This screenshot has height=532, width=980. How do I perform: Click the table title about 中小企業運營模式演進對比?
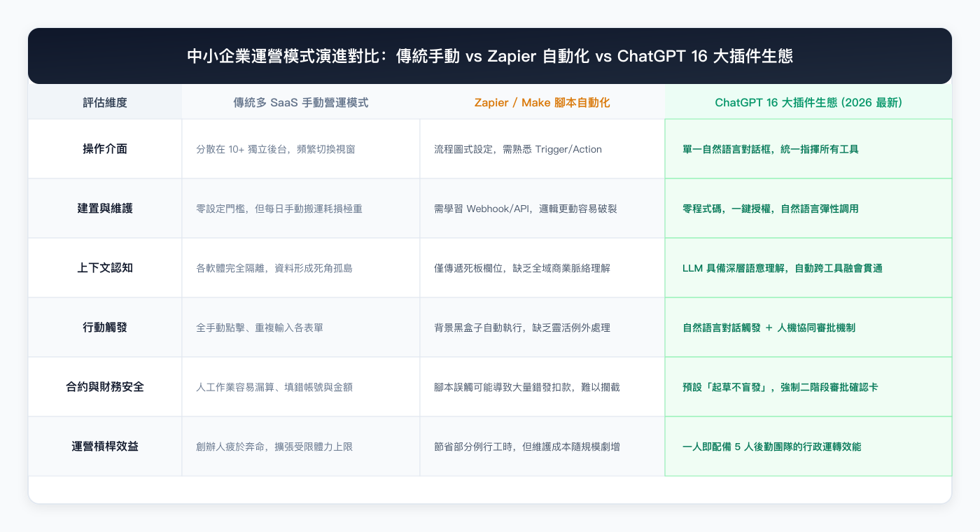[x=490, y=57]
